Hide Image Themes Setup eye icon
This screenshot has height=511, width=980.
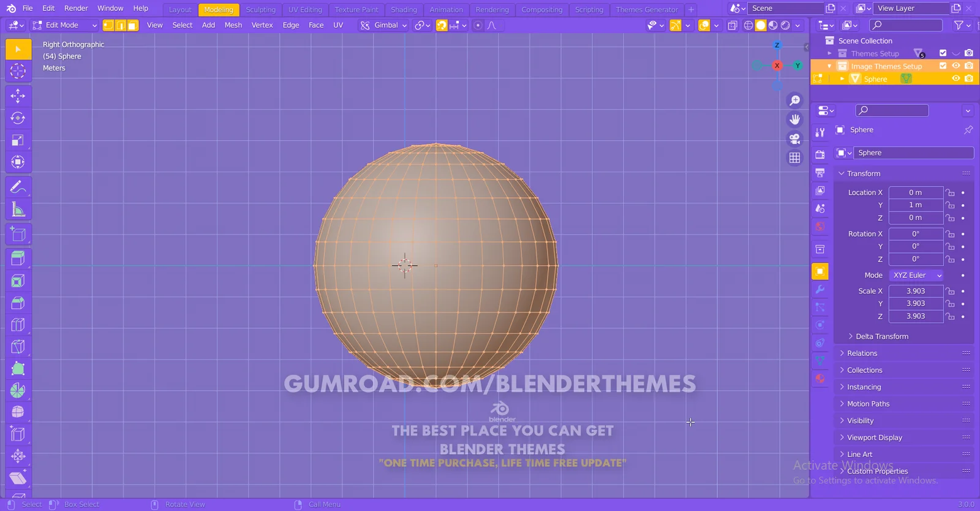pyautogui.click(x=956, y=66)
